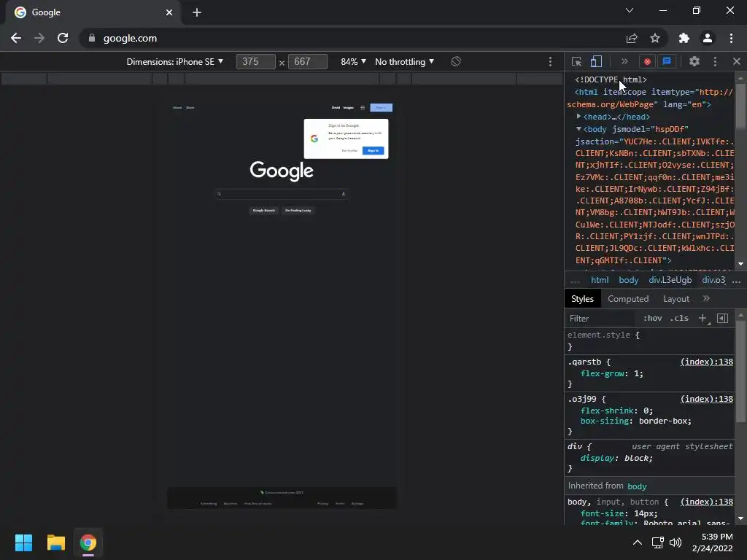Screen dimensions: 747x560
Task: Click Google Search button
Action: [263, 211]
